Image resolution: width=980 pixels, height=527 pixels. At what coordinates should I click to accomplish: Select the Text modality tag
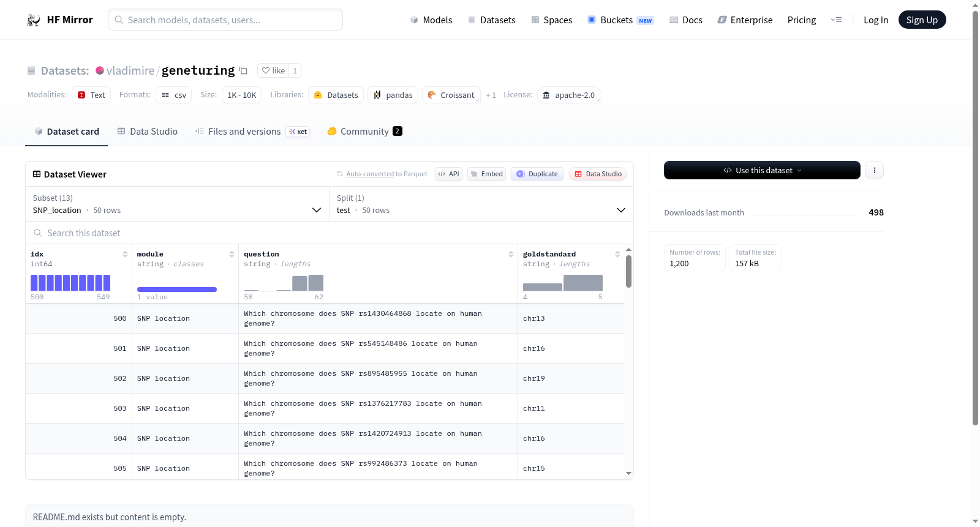click(x=91, y=95)
